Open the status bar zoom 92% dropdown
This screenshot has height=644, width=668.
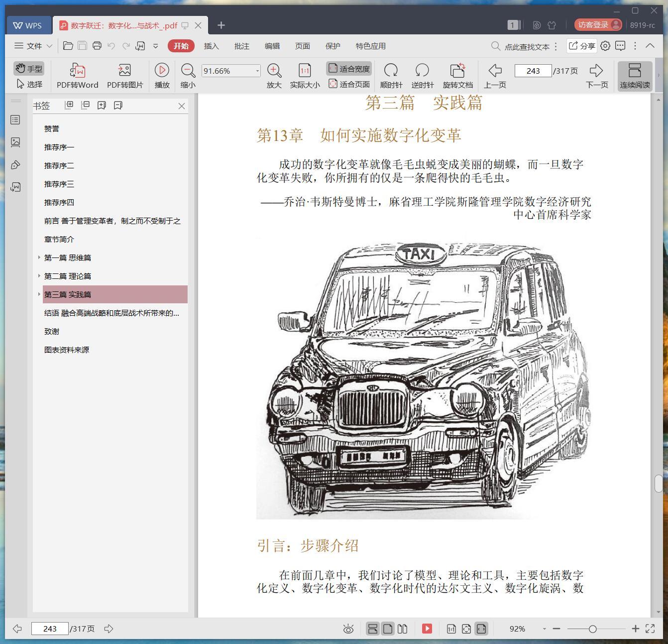tap(544, 629)
